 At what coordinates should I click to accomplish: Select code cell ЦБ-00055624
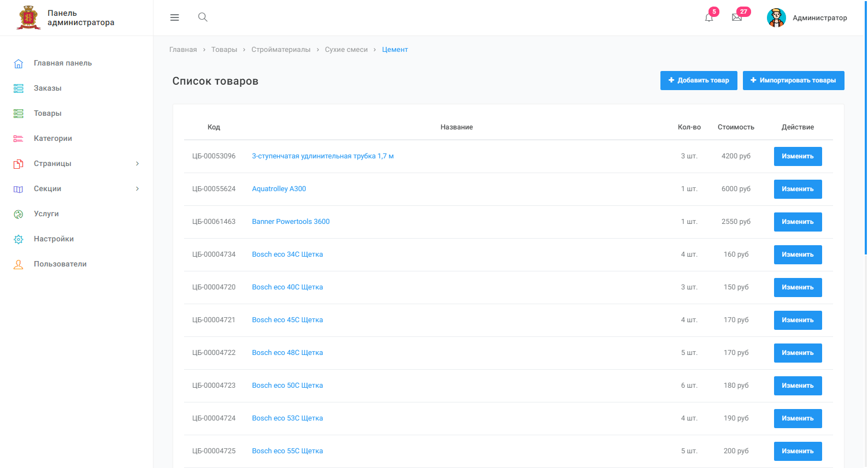(x=214, y=189)
